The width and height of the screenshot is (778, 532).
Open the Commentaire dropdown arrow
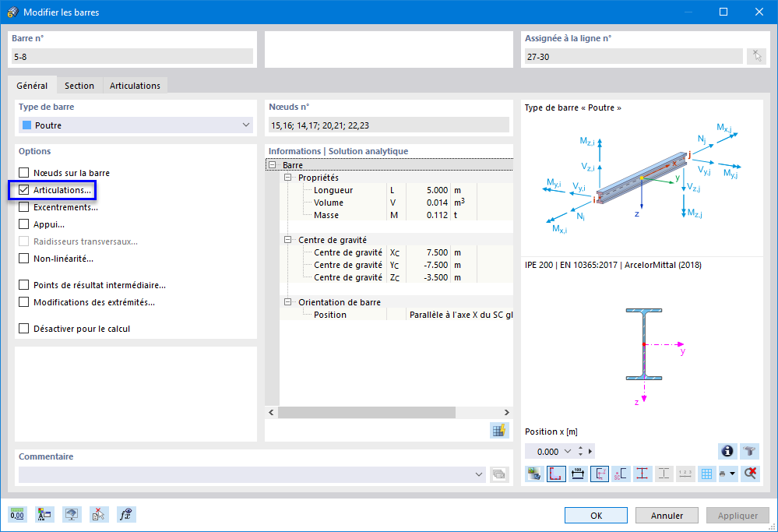pos(478,474)
